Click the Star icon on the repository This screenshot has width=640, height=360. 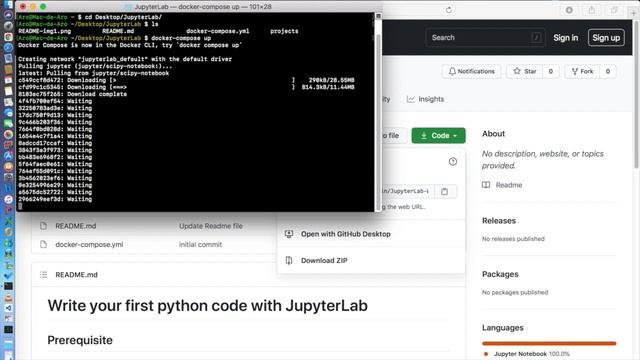point(517,71)
